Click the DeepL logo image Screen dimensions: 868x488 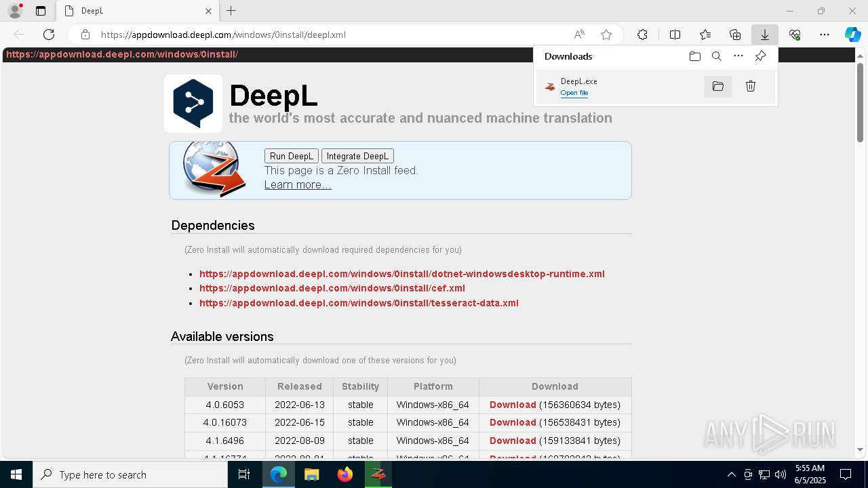(x=193, y=104)
